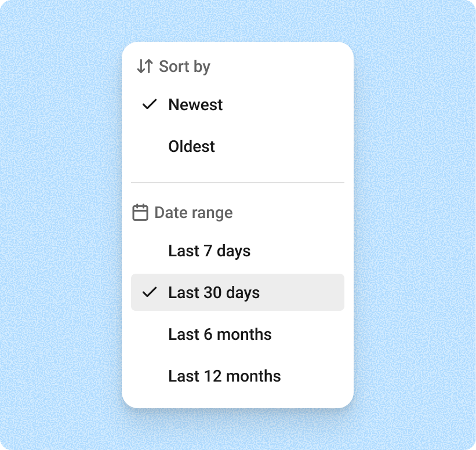The image size is (476, 450).
Task: Click the calendar icon's top binding rings
Action: coord(141,207)
